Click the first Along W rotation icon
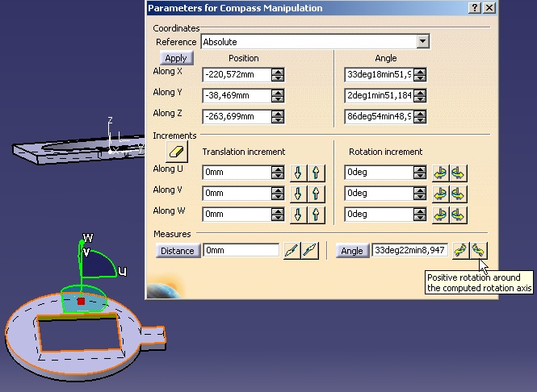The height and width of the screenshot is (392, 537). (x=441, y=215)
